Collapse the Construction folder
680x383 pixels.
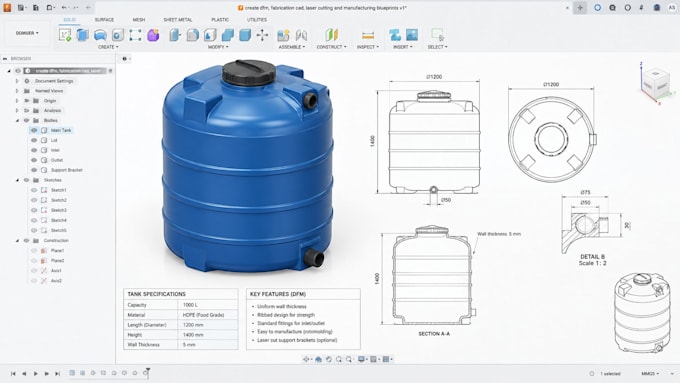17,240
